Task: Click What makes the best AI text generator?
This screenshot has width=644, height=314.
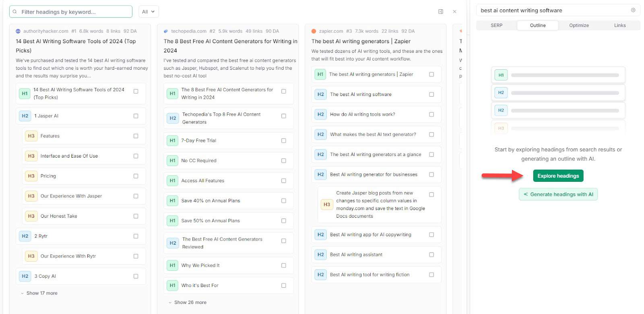Action: 376,135
